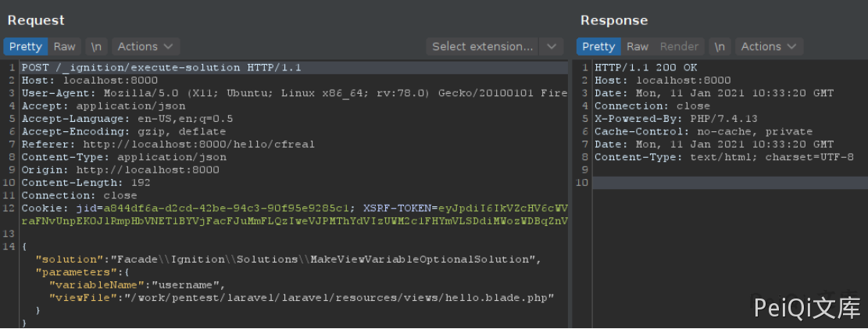Open the Request Actions dropdown

coord(145,47)
